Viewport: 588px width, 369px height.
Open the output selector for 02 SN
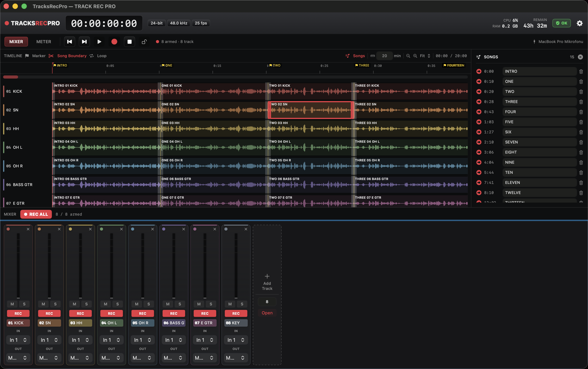pyautogui.click(x=49, y=358)
